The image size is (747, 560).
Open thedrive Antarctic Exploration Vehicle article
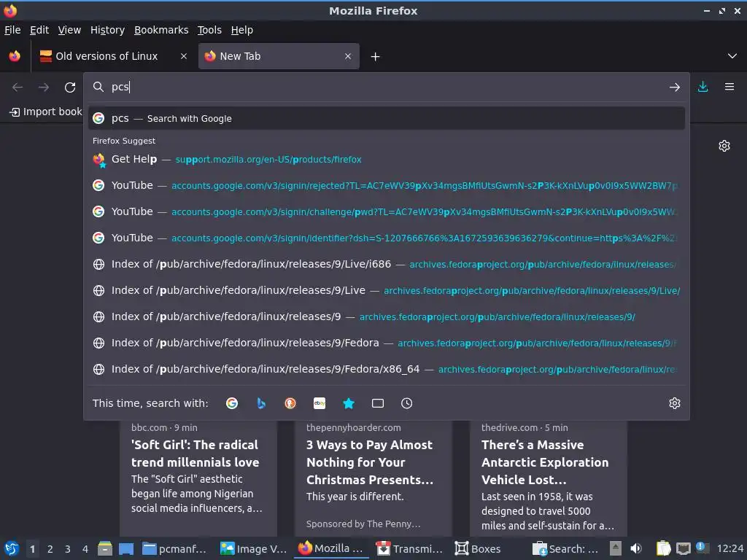pyautogui.click(x=549, y=478)
